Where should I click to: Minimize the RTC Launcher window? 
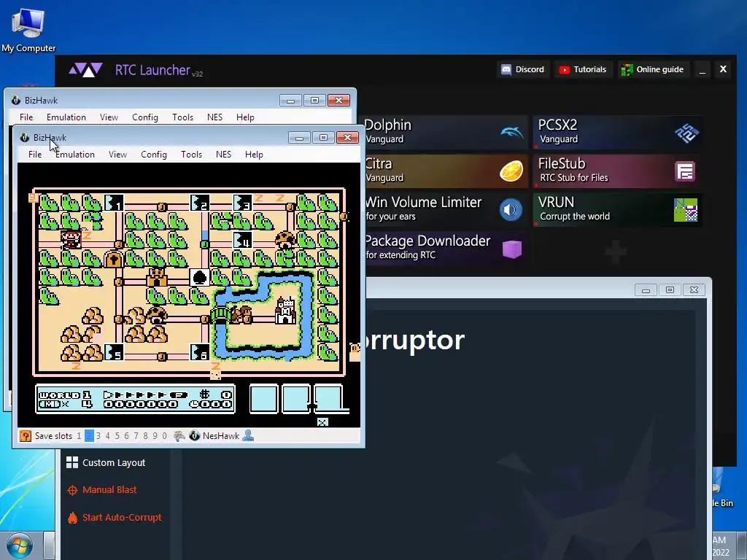tap(703, 69)
